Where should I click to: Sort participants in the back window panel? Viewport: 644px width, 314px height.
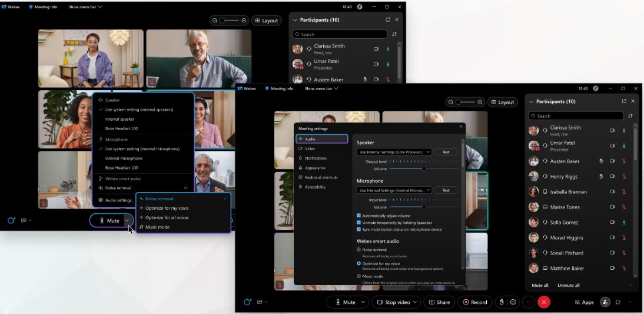tap(394, 34)
